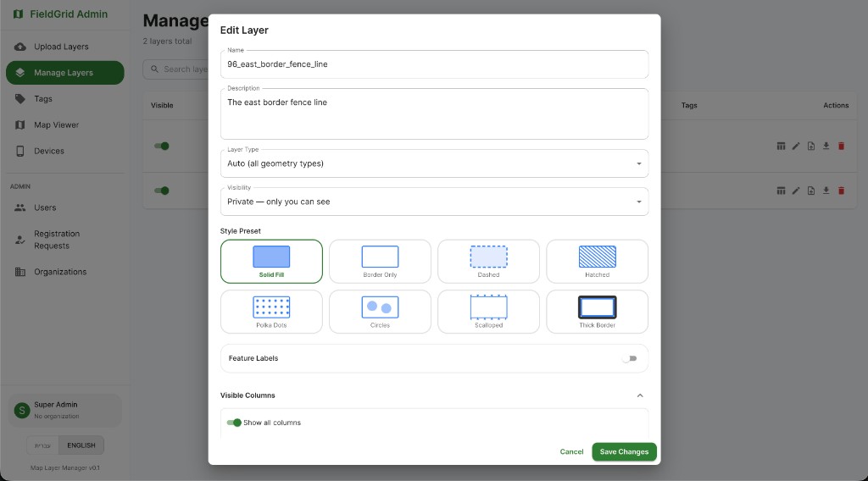Switch language to Hebrew
The height and width of the screenshot is (481, 868).
(42, 445)
